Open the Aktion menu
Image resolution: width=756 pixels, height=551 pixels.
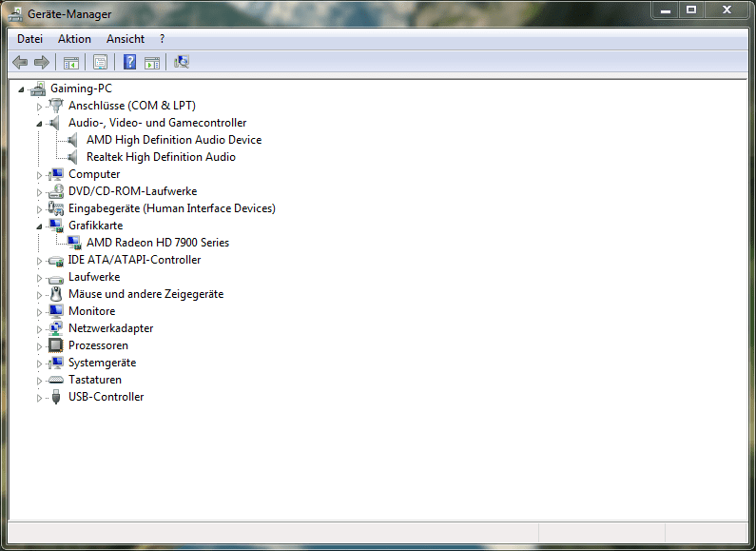click(74, 39)
